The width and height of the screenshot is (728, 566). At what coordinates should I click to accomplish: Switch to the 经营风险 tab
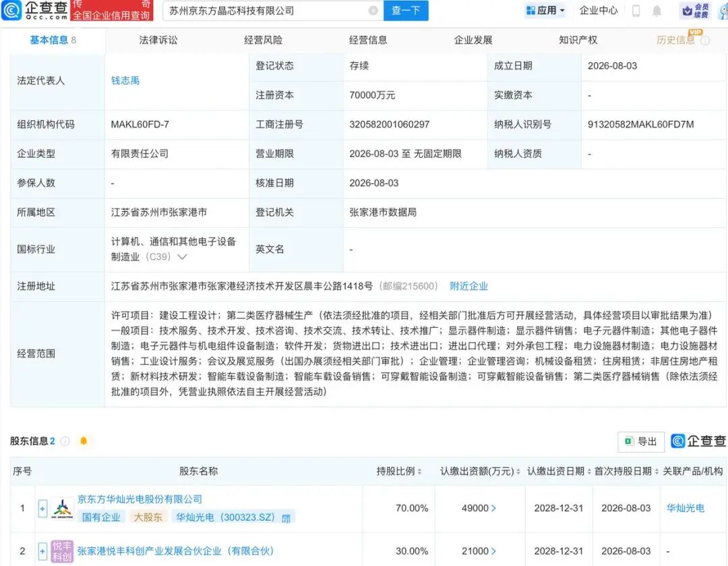pyautogui.click(x=264, y=40)
